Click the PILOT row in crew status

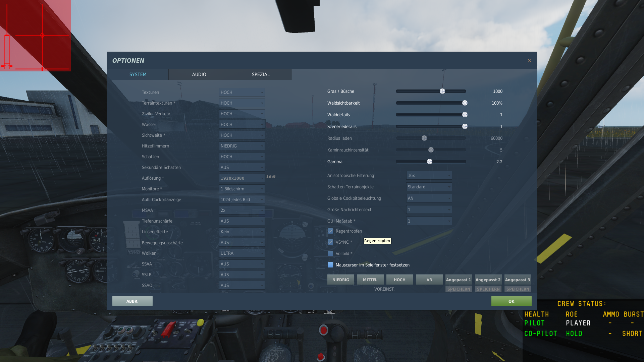coord(583,323)
